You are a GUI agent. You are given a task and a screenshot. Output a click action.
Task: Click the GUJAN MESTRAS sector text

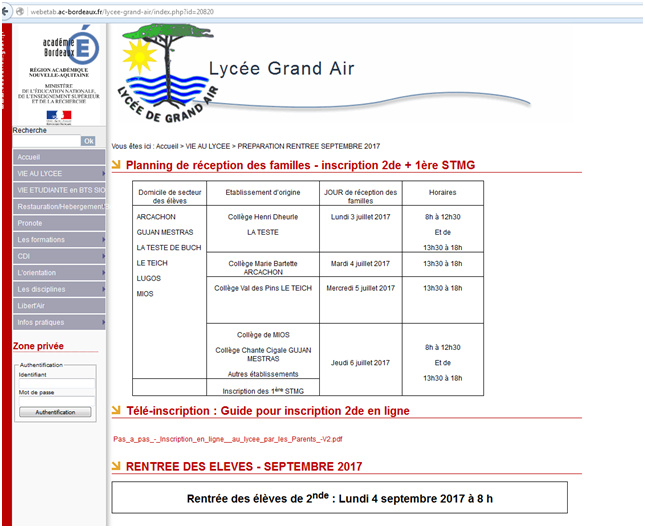(165, 232)
